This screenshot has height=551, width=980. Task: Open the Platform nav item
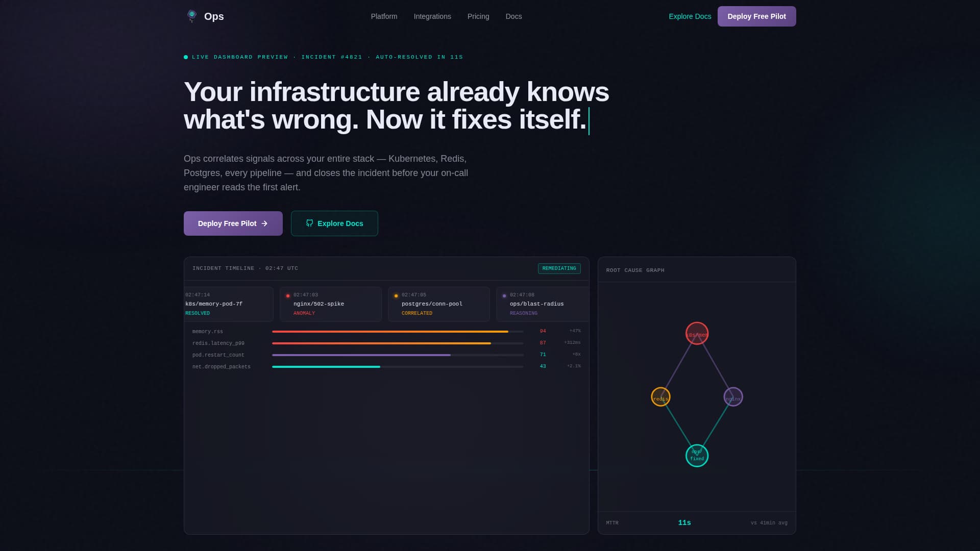pyautogui.click(x=384, y=16)
